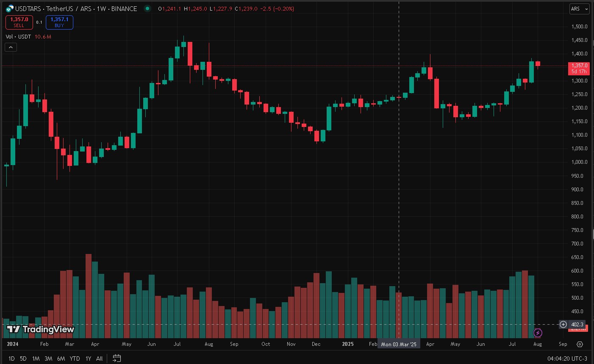Open the ARS currency dropdown

point(580,9)
